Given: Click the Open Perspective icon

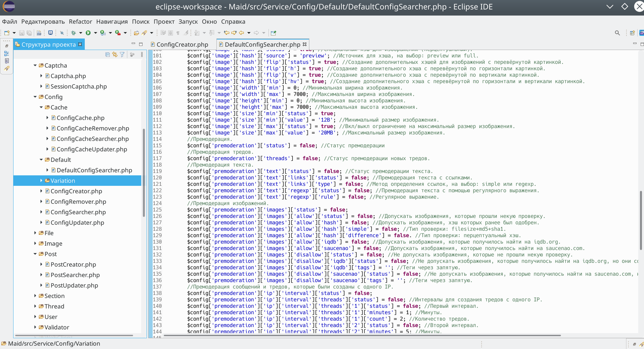Looking at the screenshot, I should [632, 33].
